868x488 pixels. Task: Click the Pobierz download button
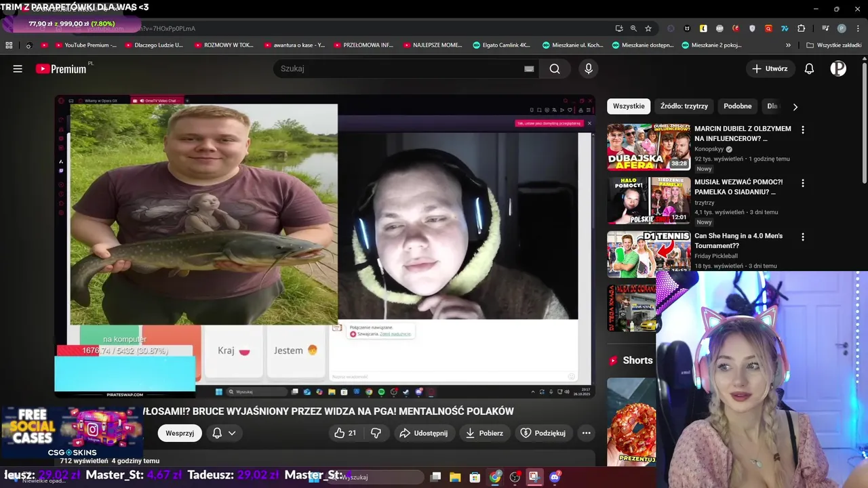tap(484, 433)
